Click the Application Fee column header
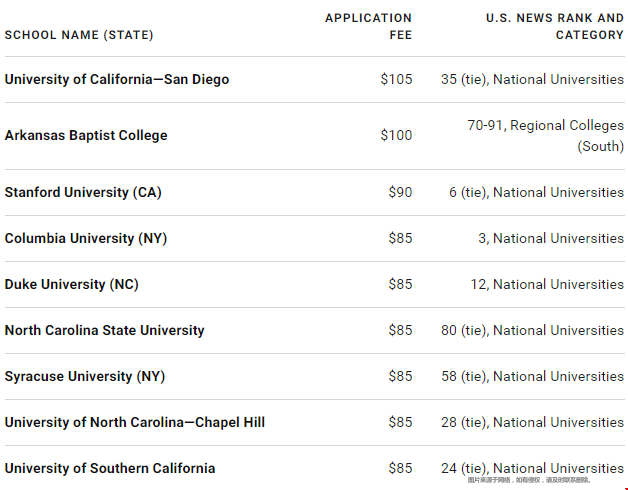 [x=368, y=26]
